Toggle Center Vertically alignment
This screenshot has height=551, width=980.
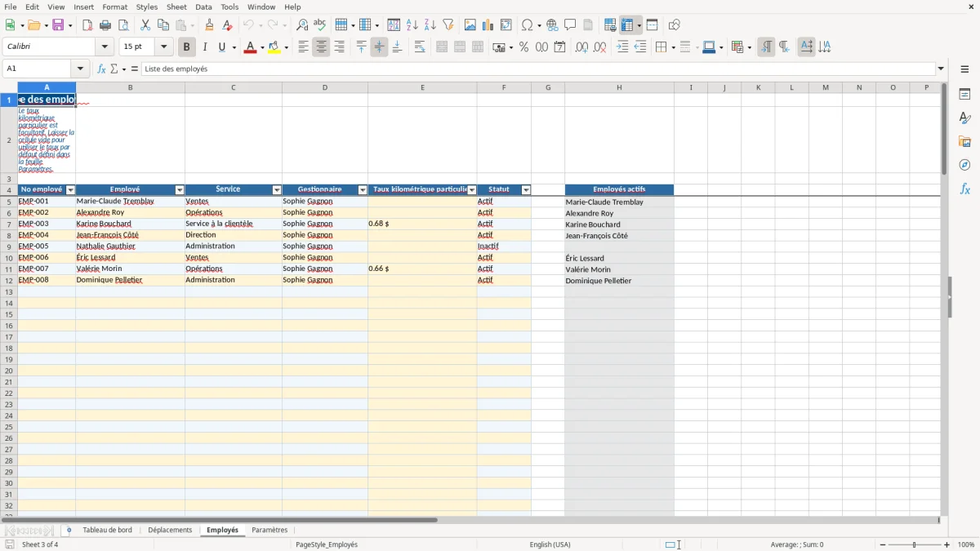pos(379,47)
